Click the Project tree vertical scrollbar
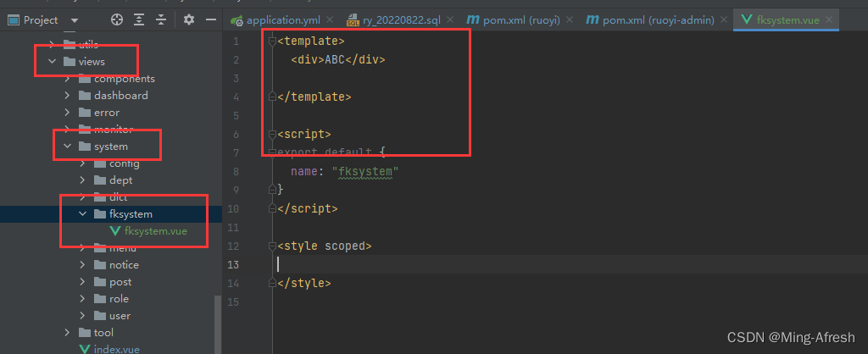The width and height of the screenshot is (868, 354). tap(218, 322)
